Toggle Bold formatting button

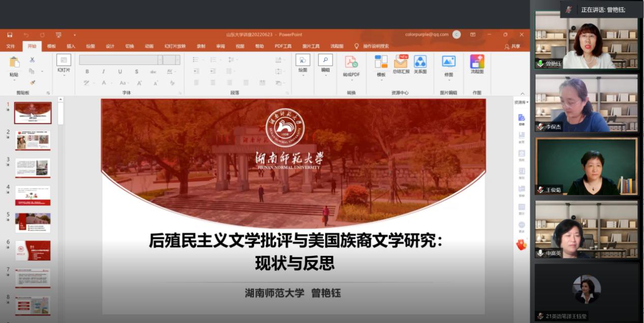coord(87,72)
